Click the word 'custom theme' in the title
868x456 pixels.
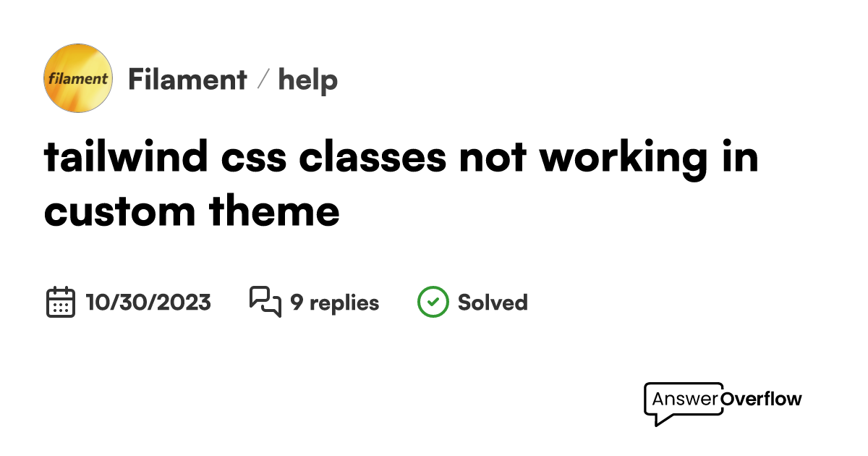coord(192,211)
